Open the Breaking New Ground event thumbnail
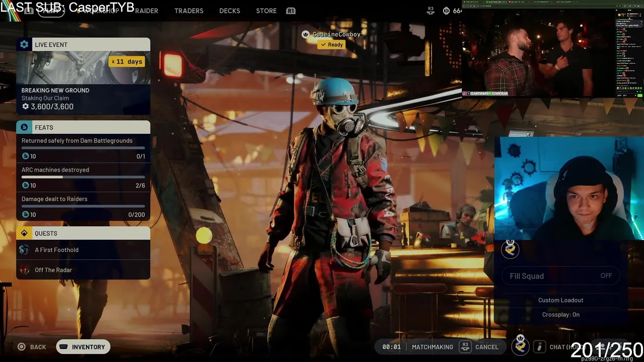 click(x=83, y=67)
